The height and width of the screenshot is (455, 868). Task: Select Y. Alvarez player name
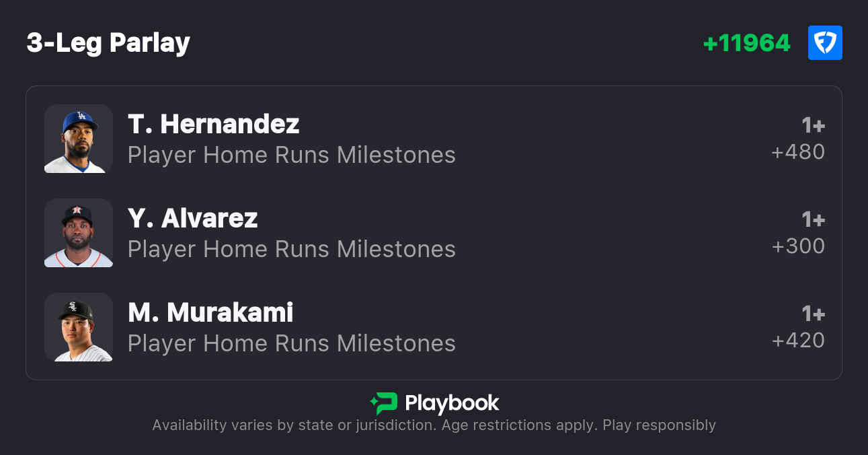pos(193,218)
